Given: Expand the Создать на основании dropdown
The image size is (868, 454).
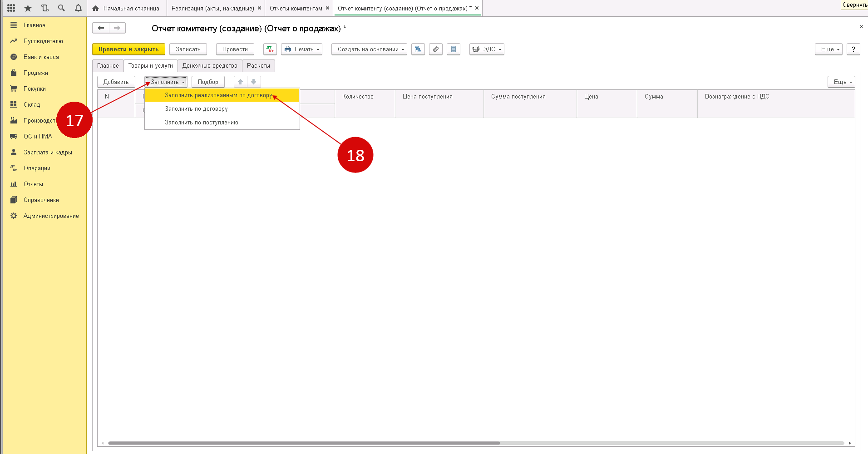Looking at the screenshot, I should pos(369,49).
